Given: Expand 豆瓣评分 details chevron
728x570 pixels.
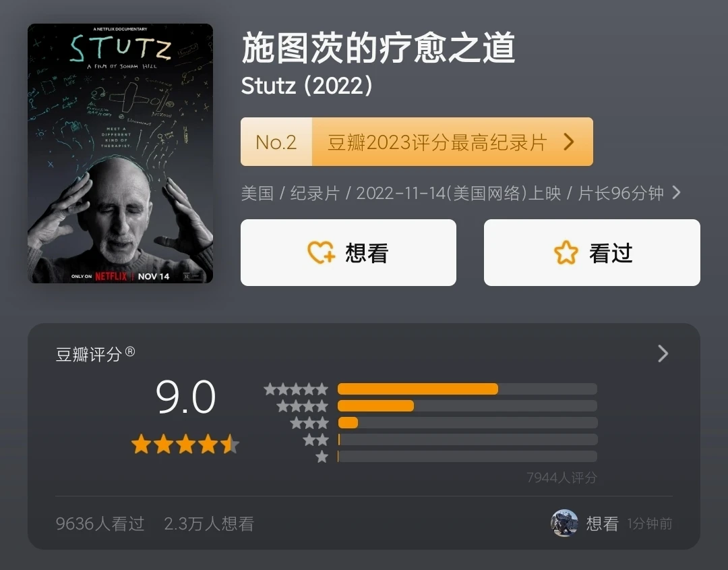Looking at the screenshot, I should click(x=663, y=353).
